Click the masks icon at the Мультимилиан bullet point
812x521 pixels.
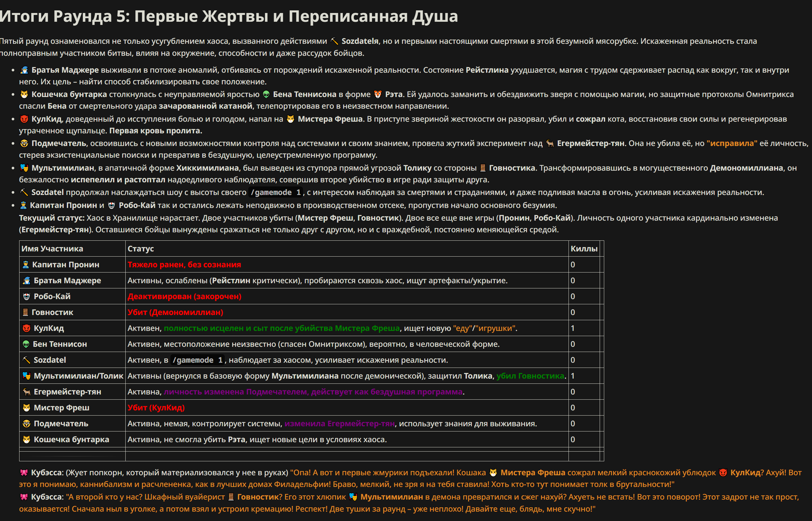click(24, 168)
